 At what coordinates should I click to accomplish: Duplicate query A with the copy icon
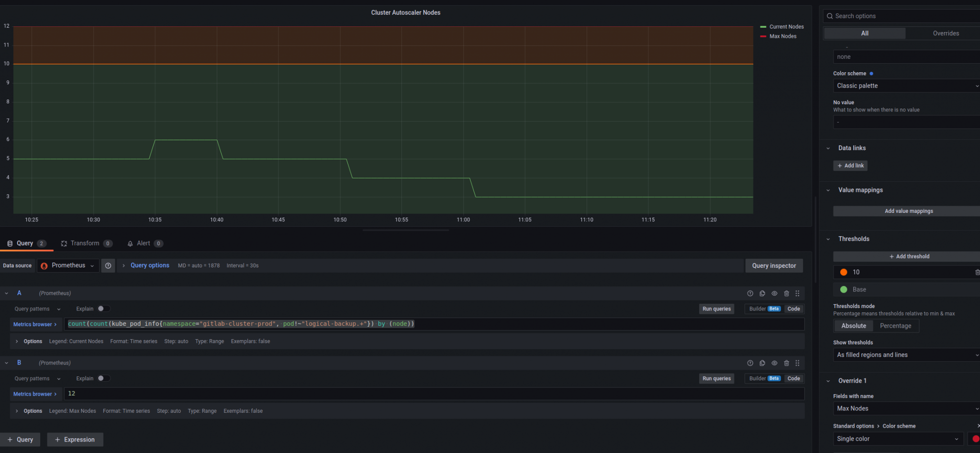point(762,293)
